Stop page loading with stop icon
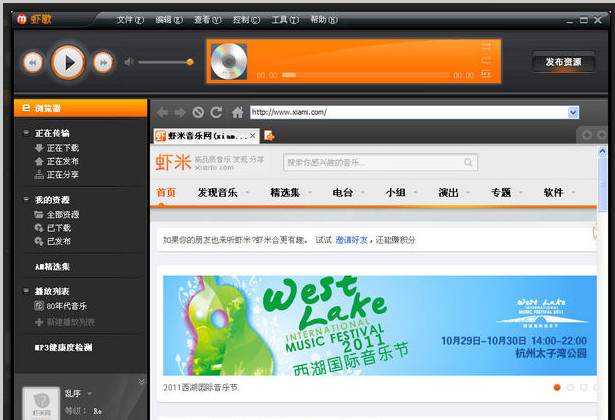The width and height of the screenshot is (615, 420). pyautogui.click(x=198, y=113)
